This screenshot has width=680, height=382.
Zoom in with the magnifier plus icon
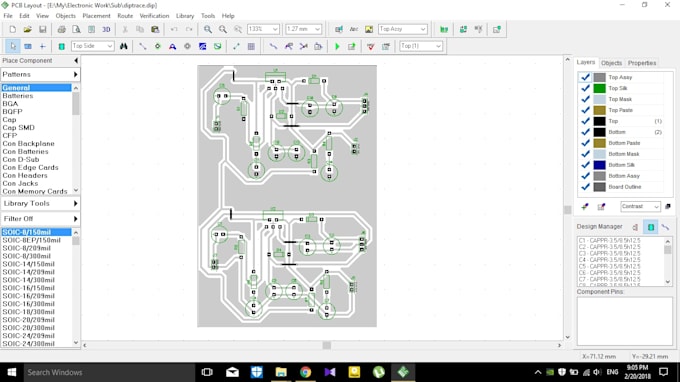pyautogui.click(x=208, y=29)
